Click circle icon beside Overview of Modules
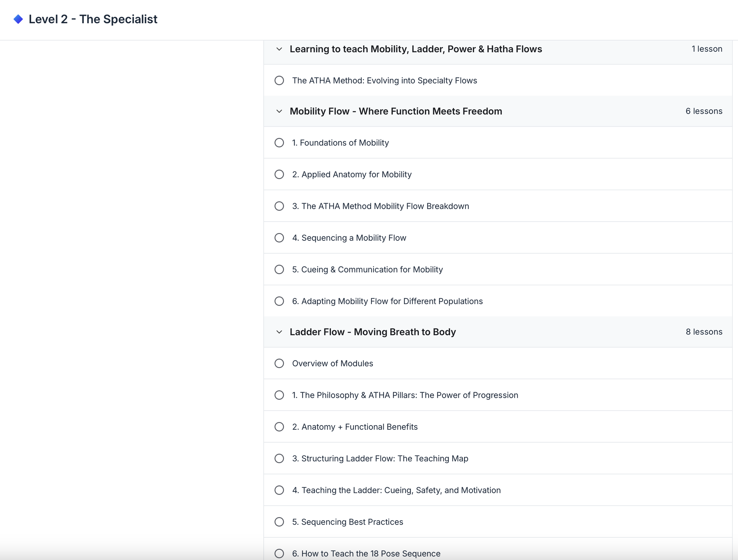This screenshot has width=738, height=560. (x=279, y=363)
